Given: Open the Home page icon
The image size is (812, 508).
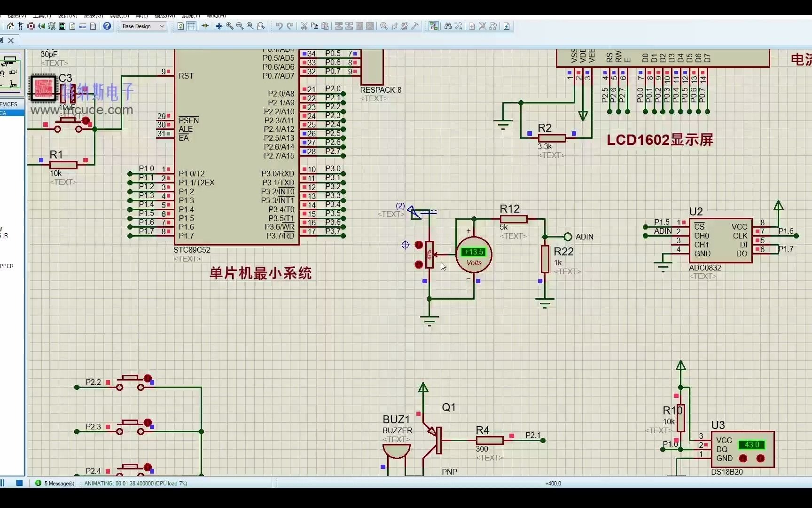Looking at the screenshot, I should 10,26.
